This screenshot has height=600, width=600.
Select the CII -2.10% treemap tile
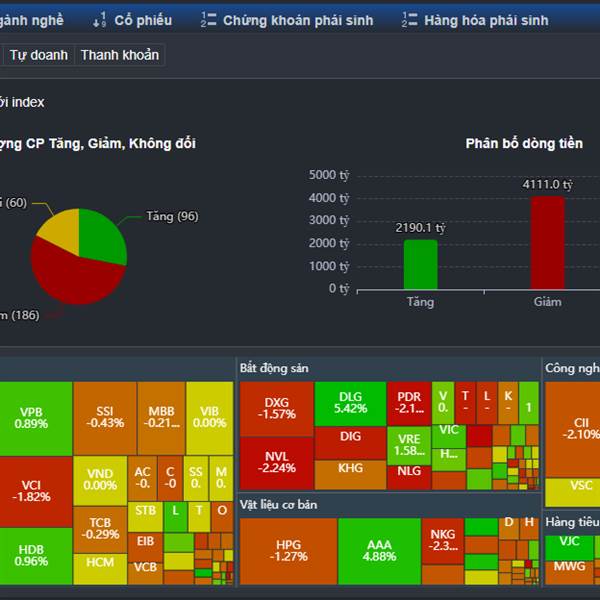point(572,429)
